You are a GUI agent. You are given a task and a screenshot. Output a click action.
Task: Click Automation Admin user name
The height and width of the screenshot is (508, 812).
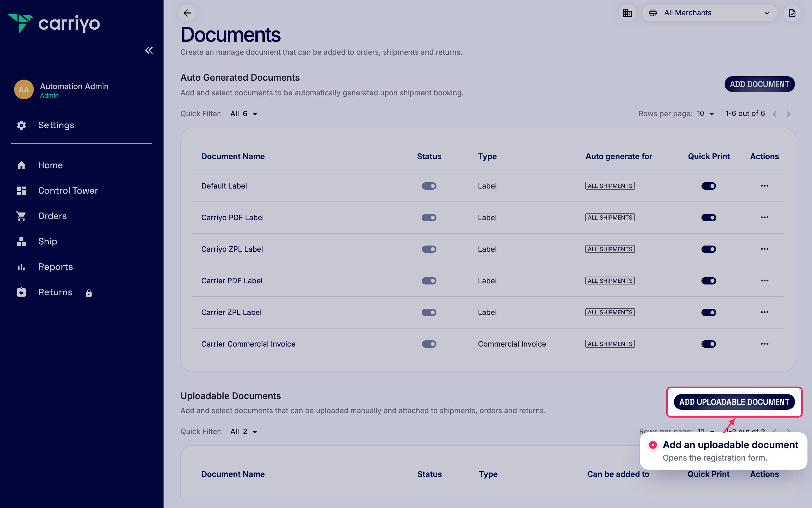(x=74, y=86)
